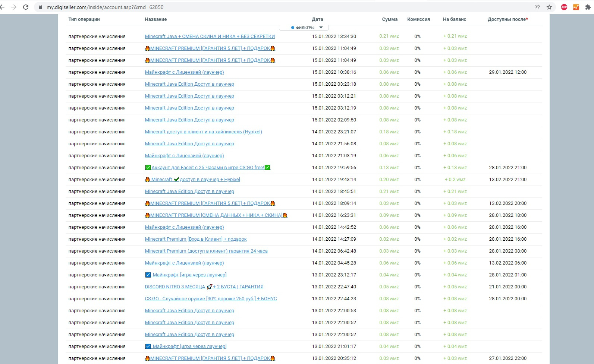Open Minecraft Java Edition link dated 14.01.2022 18:45:51
Screen dimensions: 594x364
(x=189, y=192)
